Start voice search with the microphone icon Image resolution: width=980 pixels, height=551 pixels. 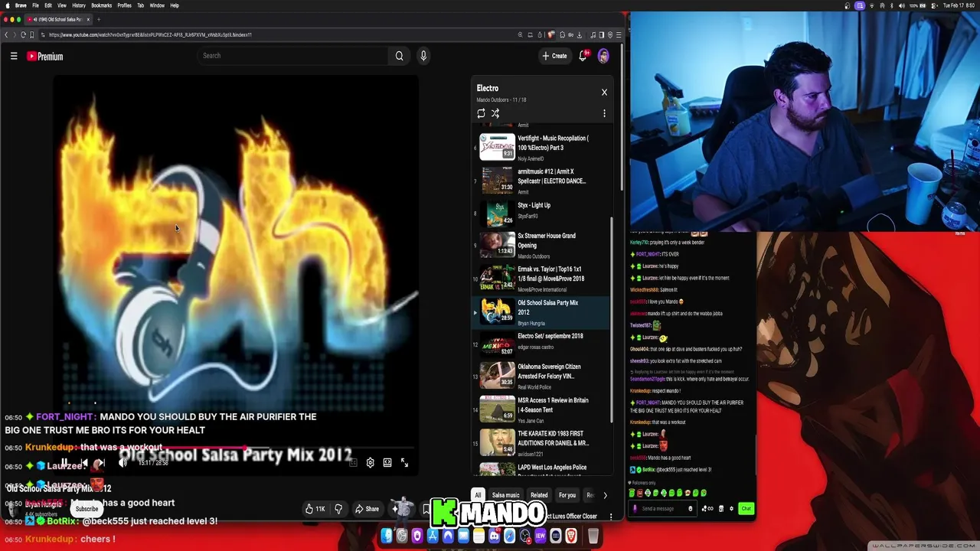tap(423, 56)
